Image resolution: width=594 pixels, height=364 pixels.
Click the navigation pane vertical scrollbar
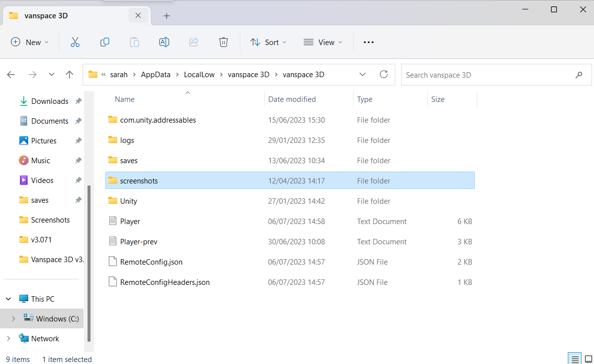tap(89, 263)
